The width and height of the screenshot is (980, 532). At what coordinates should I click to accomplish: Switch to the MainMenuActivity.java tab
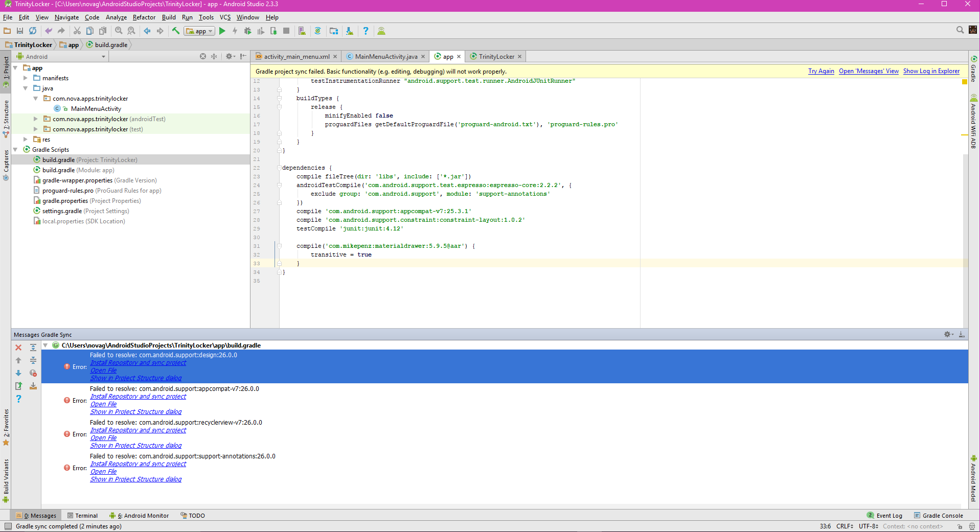point(386,57)
